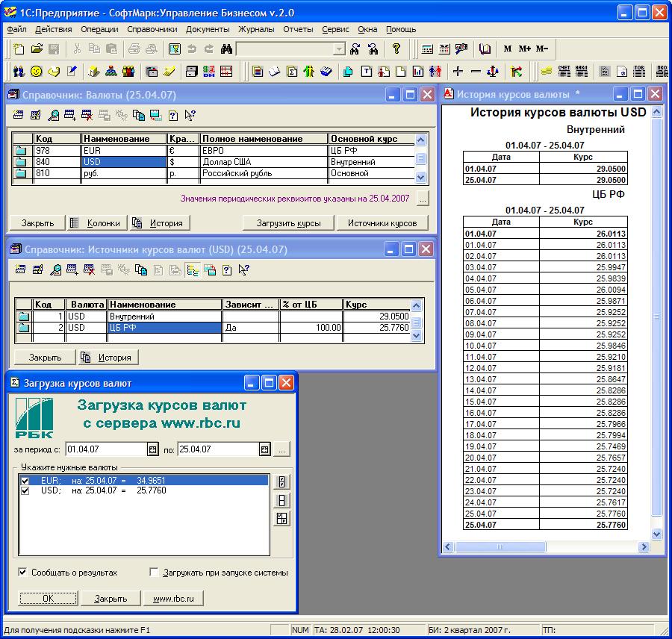Click the smiley face icon in second toolbar
Screen dimensions: 672x639
coord(37,71)
